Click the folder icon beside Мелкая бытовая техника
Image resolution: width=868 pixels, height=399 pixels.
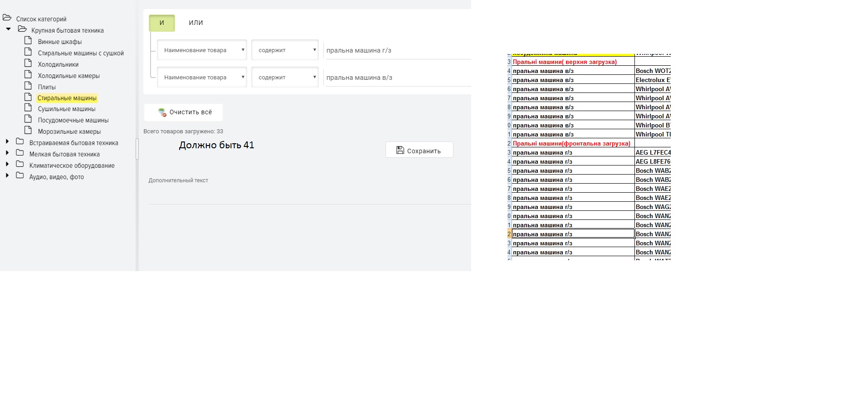(20, 153)
